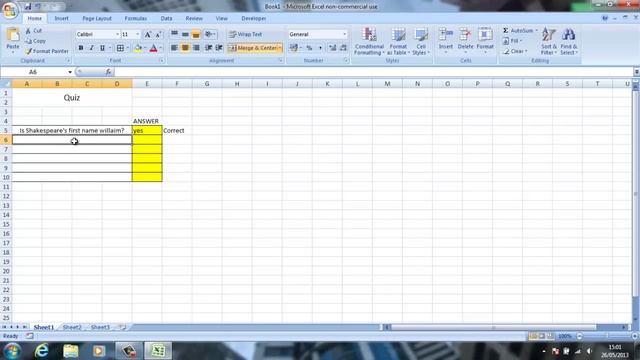Viewport: 640px width, 360px height.
Task: Activate the Format Painter brush
Action: coord(28,51)
